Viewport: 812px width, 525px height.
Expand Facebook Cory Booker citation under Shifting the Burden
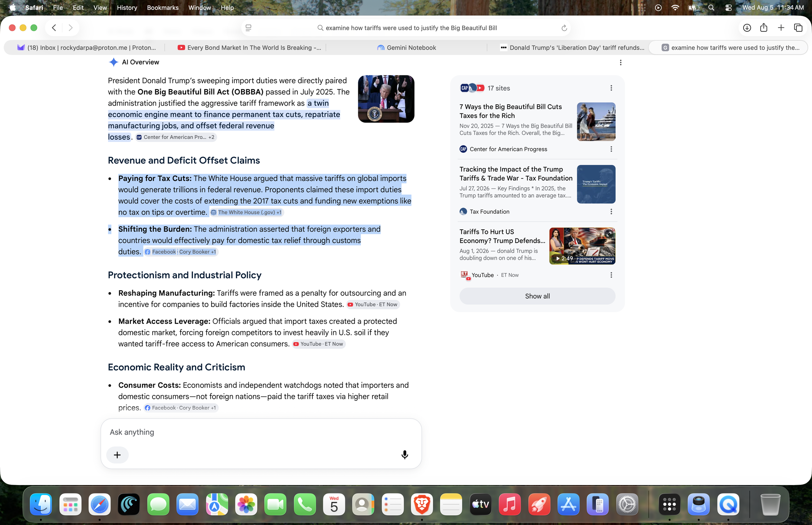pos(181,252)
